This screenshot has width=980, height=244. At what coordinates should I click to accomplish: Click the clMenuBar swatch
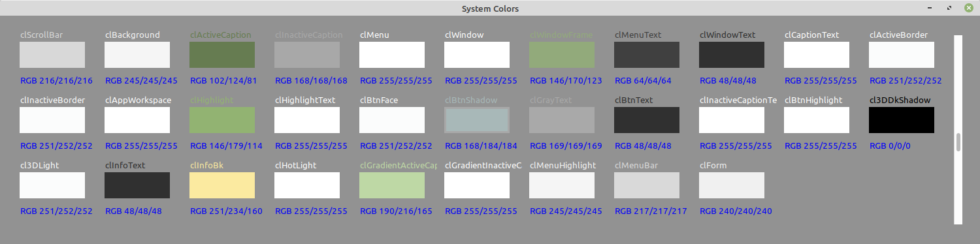[647, 185]
